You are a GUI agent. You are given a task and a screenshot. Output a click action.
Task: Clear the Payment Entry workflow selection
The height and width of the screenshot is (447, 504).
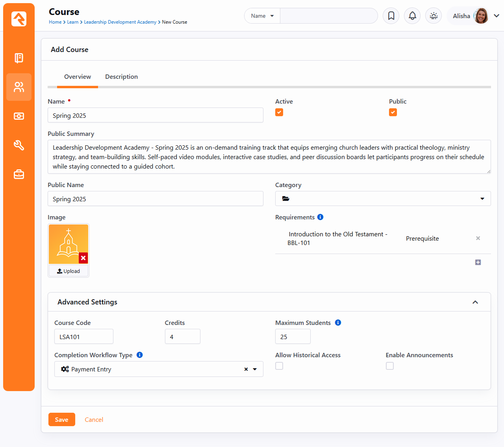(246, 369)
